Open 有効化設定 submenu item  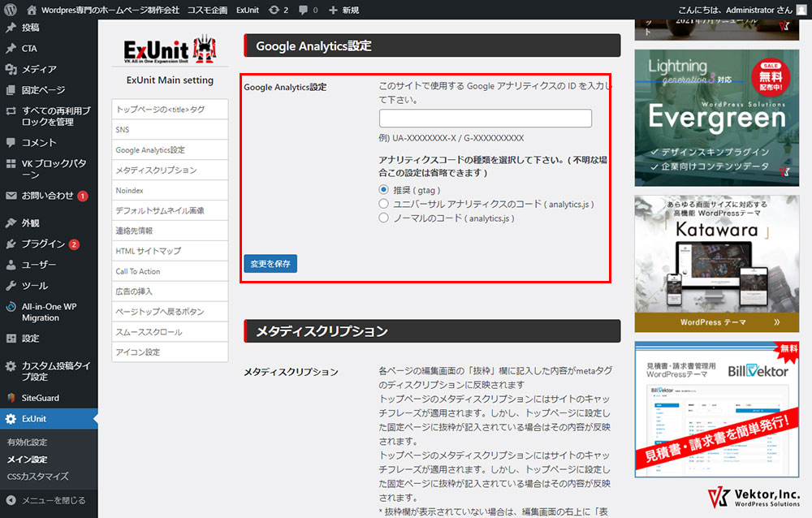pos(27,442)
